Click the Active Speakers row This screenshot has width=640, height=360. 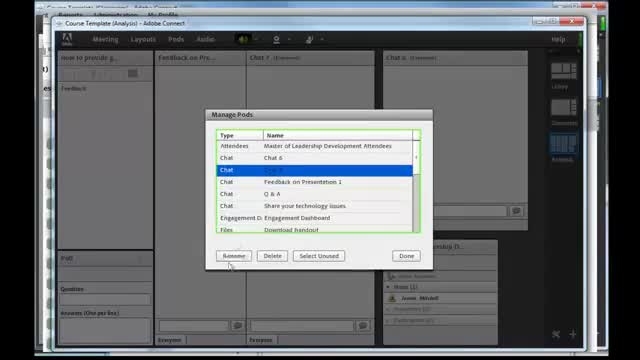(x=441, y=276)
